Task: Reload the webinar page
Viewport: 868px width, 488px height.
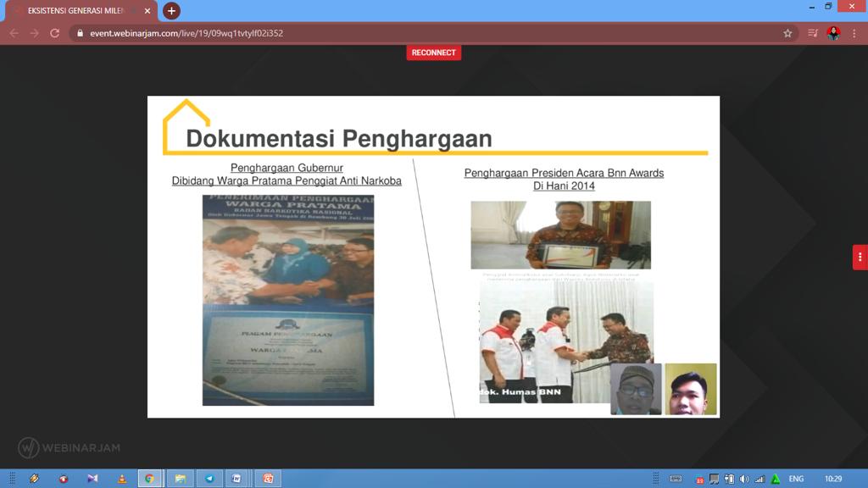Action: [x=55, y=33]
